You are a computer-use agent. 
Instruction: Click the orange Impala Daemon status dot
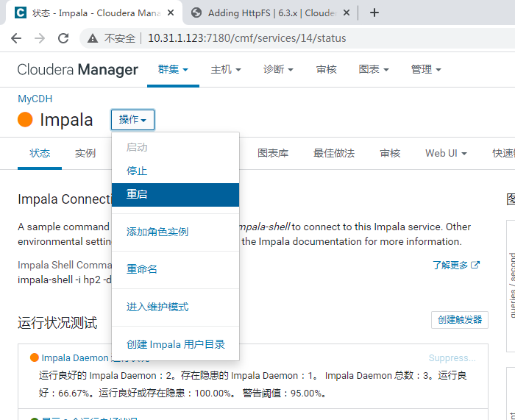(35, 357)
